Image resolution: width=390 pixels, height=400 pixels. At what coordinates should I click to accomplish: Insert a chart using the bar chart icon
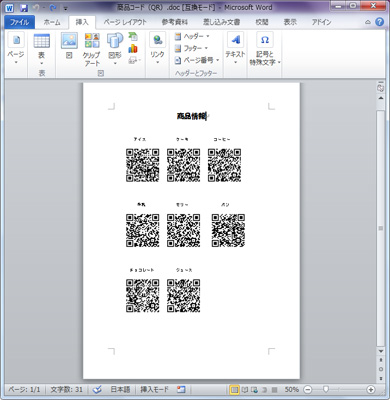133,48
